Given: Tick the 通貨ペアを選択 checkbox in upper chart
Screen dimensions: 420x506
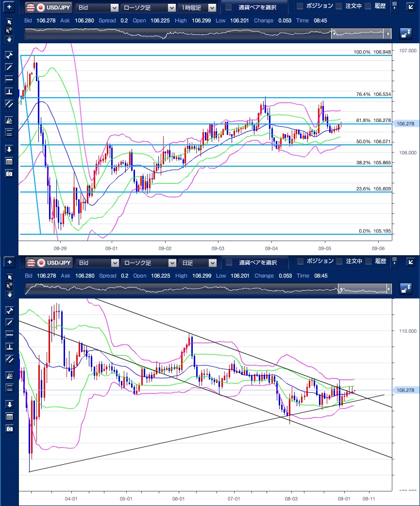Looking at the screenshot, I should [229, 7].
